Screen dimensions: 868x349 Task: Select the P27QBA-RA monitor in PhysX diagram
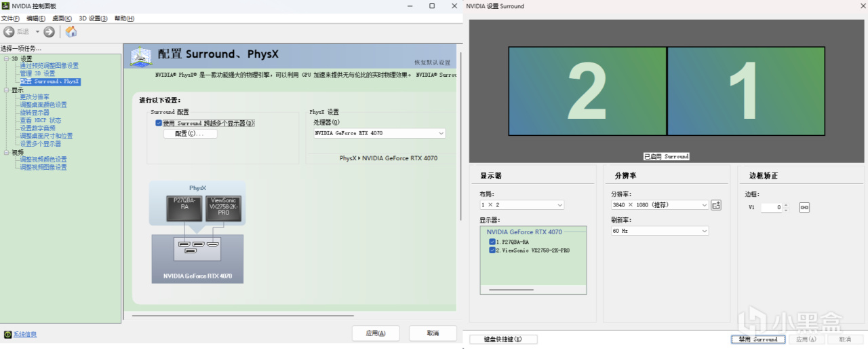pyautogui.click(x=184, y=208)
